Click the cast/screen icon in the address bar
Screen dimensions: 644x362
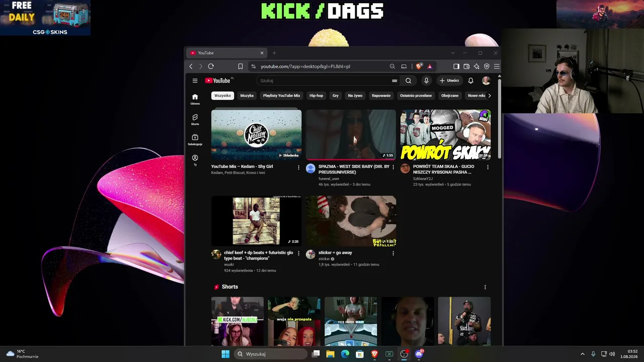(x=404, y=66)
